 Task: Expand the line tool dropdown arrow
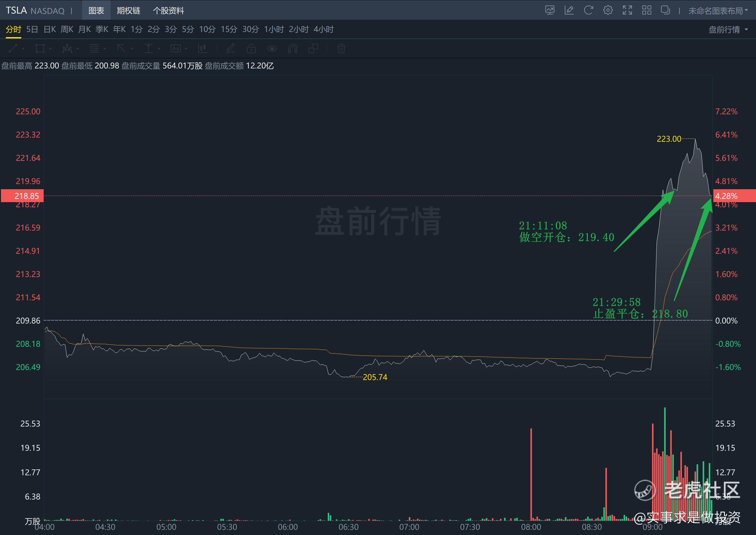click(x=23, y=49)
